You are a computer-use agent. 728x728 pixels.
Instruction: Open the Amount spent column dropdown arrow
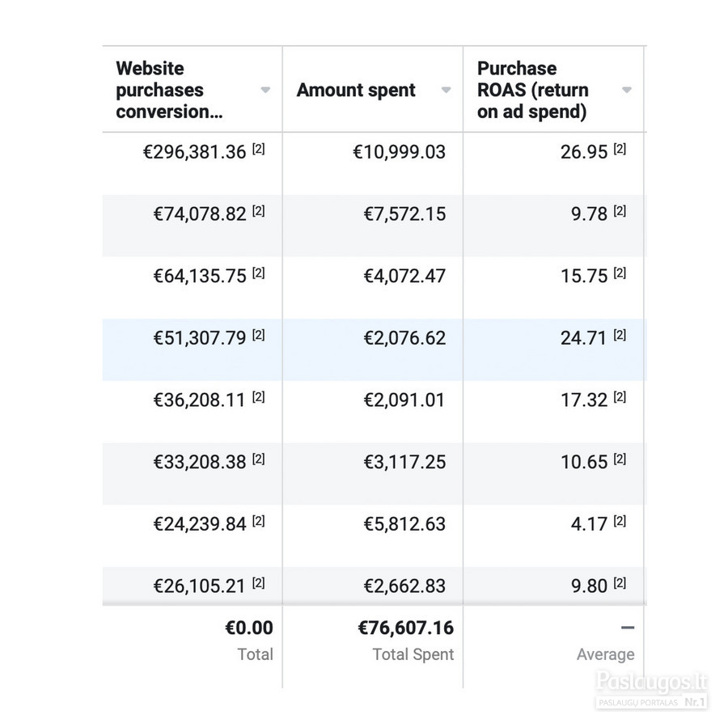pyautogui.click(x=446, y=90)
